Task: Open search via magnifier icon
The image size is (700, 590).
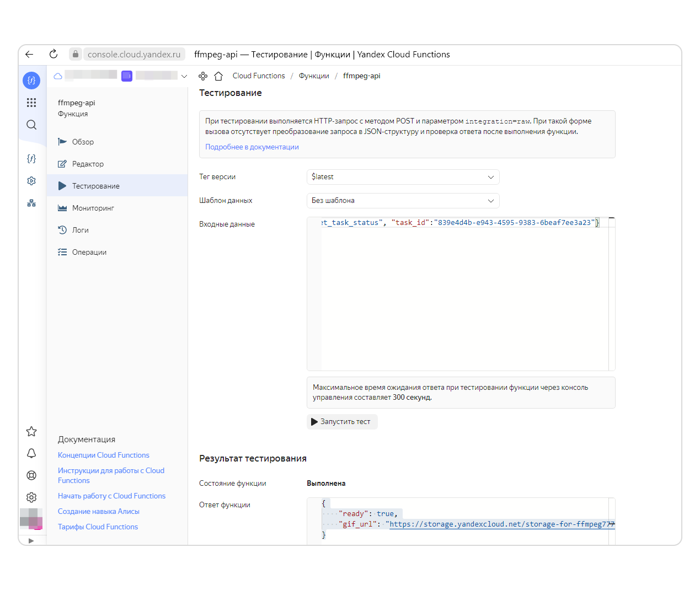Action: coord(31,125)
